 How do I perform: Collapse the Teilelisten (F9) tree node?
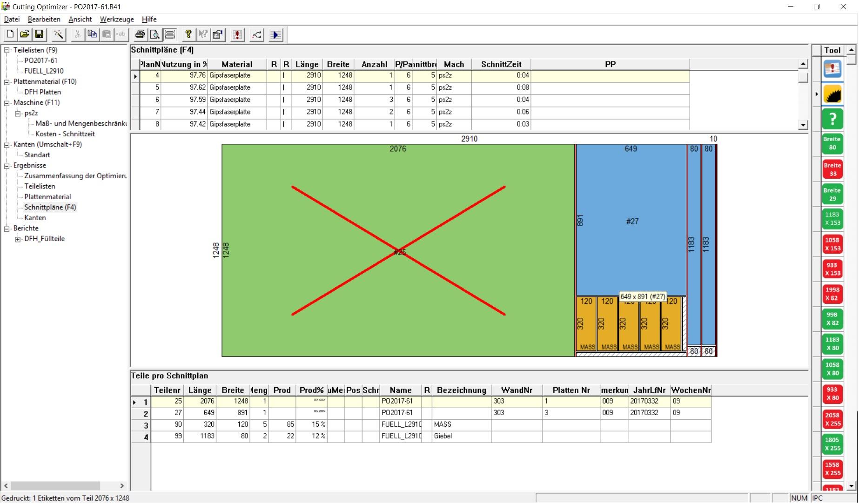pyautogui.click(x=7, y=50)
